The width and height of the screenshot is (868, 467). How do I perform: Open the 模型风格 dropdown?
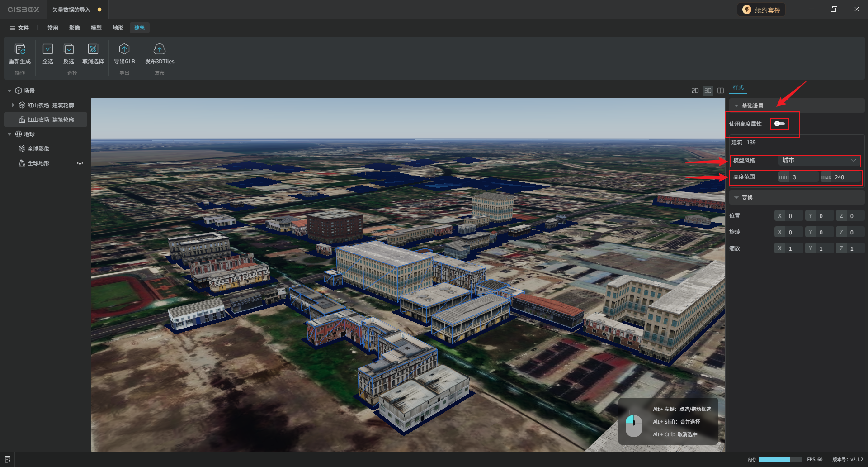tap(819, 161)
